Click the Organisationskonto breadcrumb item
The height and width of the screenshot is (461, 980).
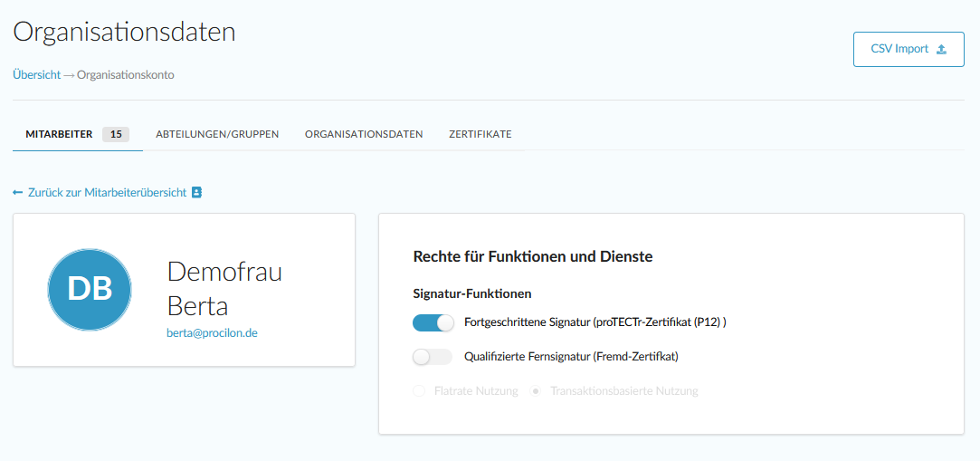point(126,75)
